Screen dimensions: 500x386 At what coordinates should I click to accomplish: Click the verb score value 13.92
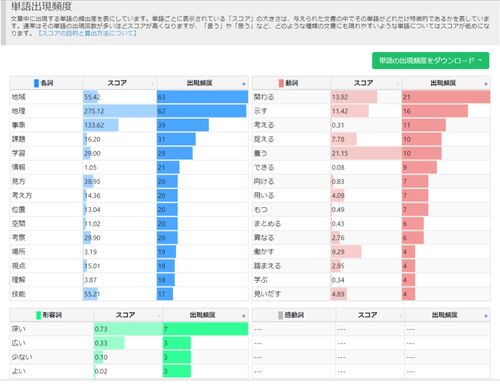340,97
